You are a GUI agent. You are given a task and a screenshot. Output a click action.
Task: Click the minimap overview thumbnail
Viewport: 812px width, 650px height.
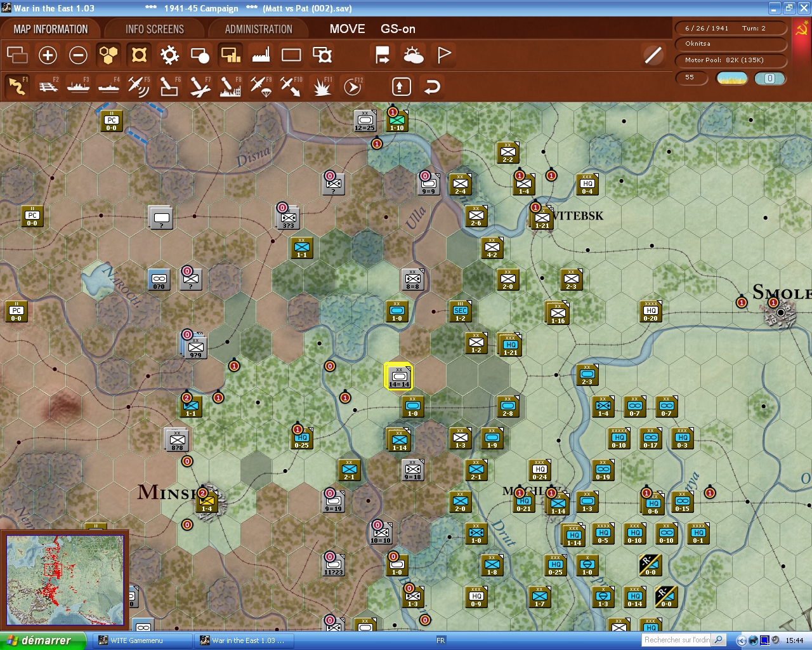(65, 580)
